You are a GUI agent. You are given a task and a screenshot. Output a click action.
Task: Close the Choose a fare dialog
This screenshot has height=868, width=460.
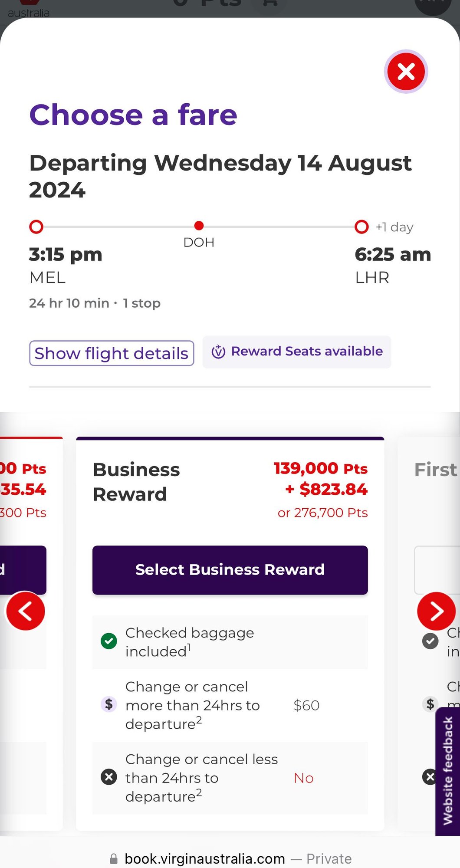(406, 72)
